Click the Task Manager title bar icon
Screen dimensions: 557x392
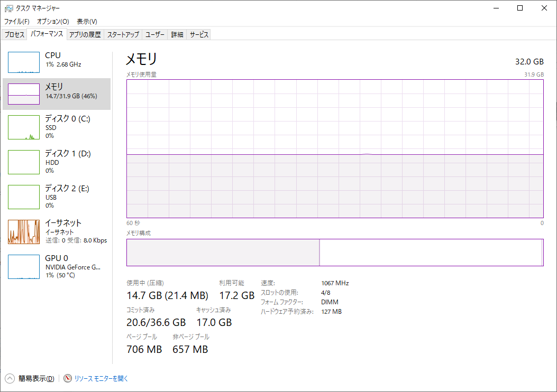tap(8, 8)
